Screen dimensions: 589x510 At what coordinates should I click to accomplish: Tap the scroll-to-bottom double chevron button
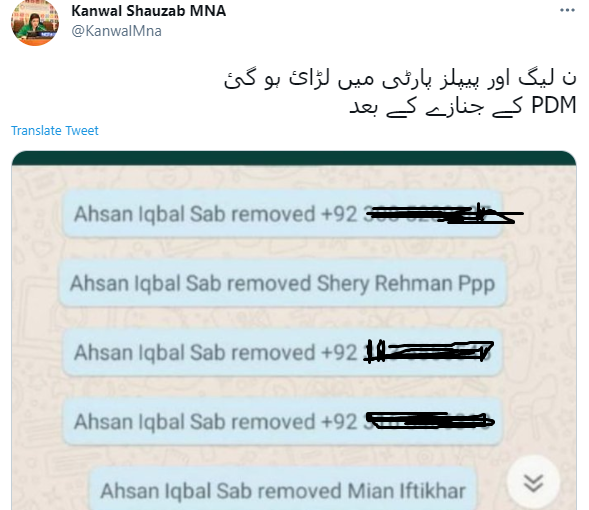[533, 482]
